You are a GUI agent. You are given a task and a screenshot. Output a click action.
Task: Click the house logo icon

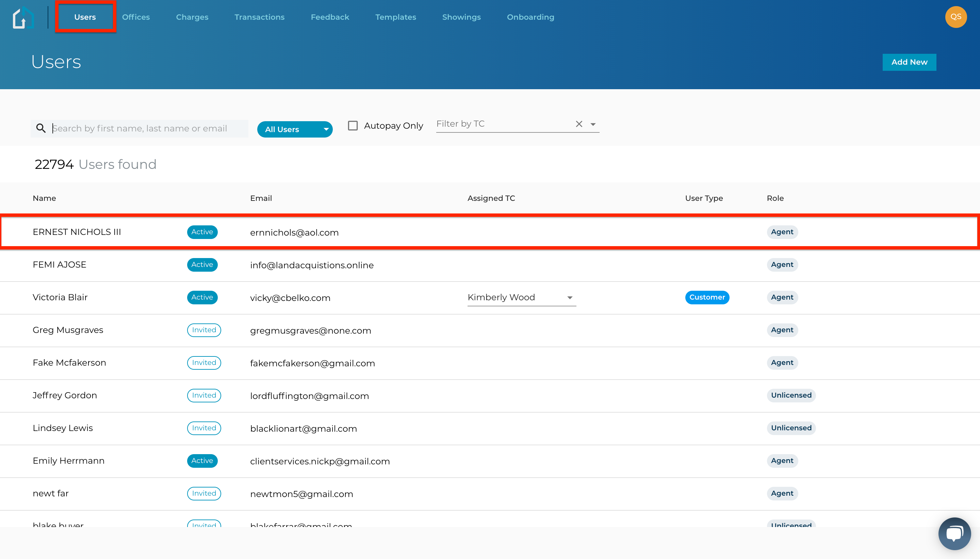(23, 18)
